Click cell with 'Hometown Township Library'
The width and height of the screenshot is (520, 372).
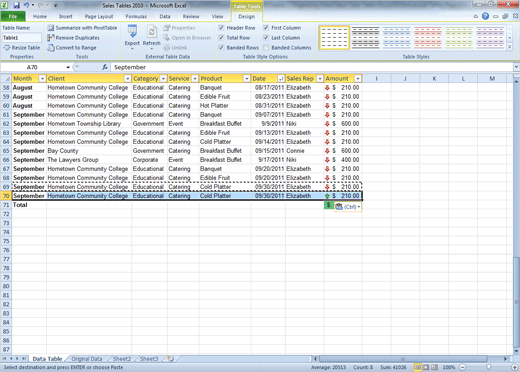click(89, 124)
